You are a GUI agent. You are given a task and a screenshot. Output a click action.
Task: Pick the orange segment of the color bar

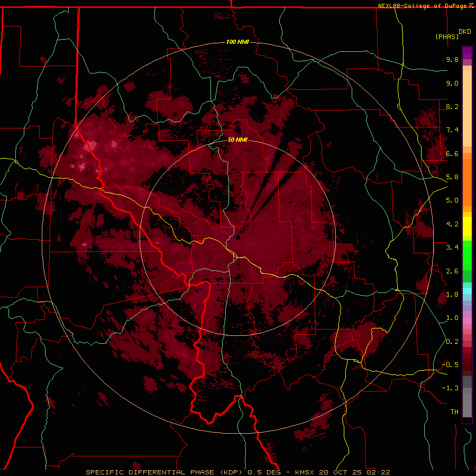467,182
